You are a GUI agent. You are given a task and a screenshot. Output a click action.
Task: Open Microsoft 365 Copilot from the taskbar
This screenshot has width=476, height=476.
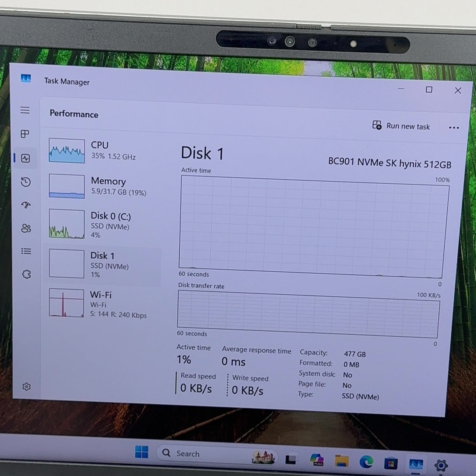tap(317, 460)
